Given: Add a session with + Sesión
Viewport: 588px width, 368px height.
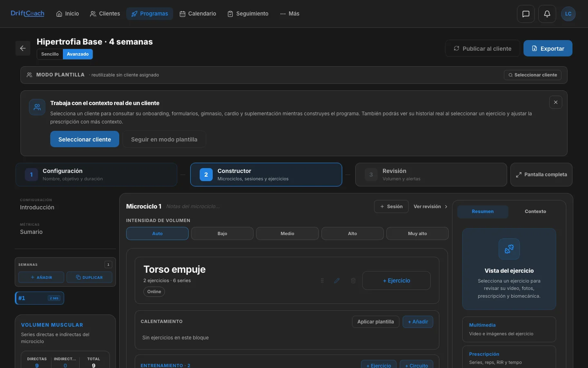Looking at the screenshot, I should coord(391,206).
